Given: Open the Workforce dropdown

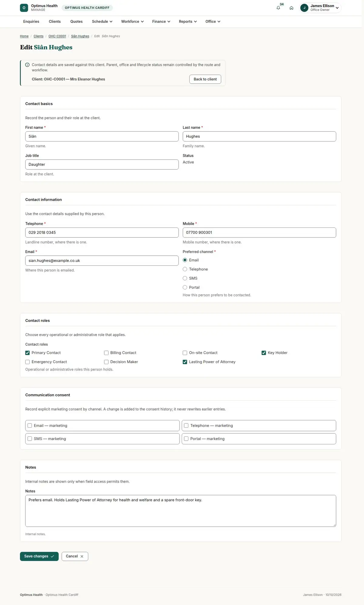Looking at the screenshot, I should [132, 22].
